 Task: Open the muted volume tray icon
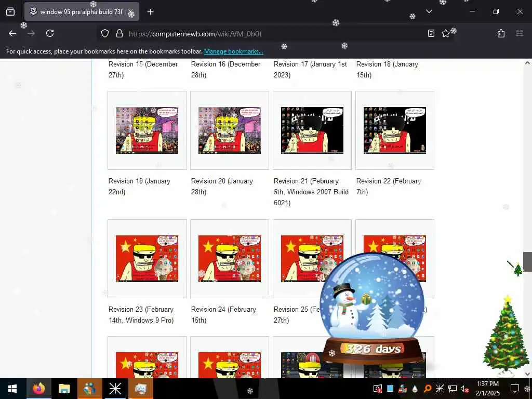point(464,389)
